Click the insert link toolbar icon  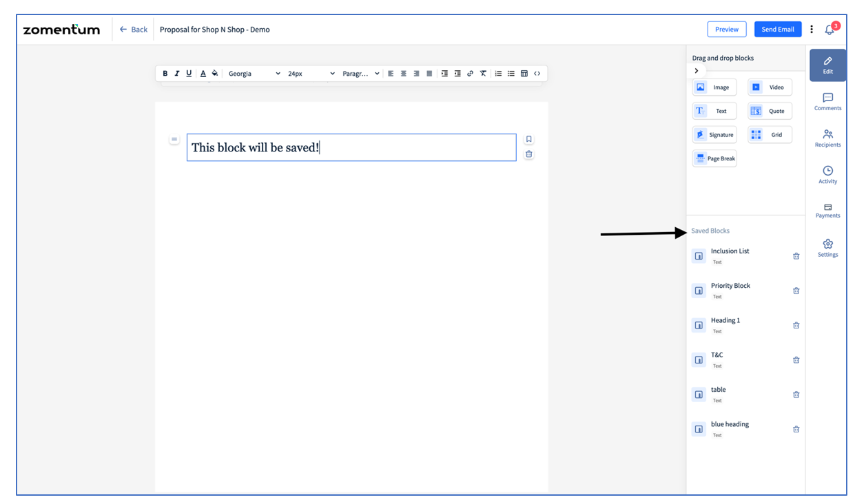[471, 73]
